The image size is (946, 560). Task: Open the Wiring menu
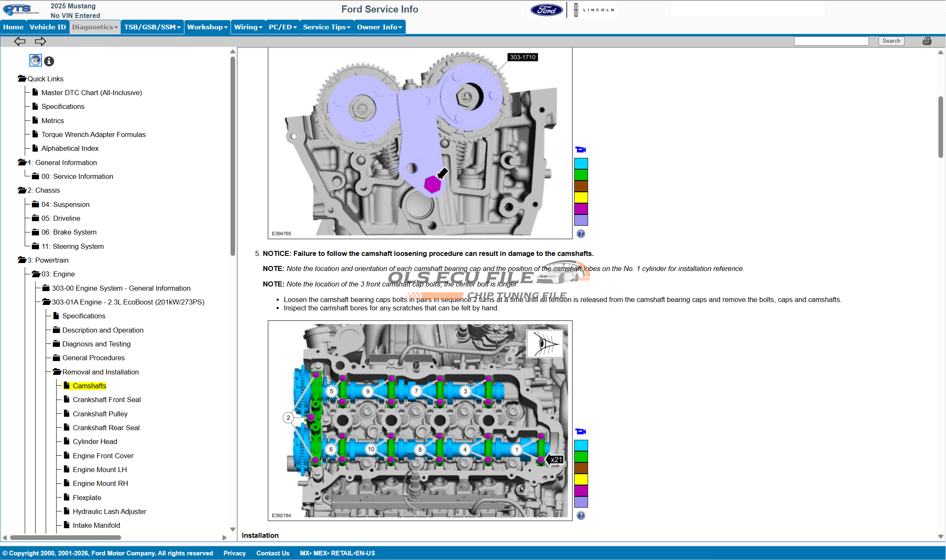coord(248,27)
